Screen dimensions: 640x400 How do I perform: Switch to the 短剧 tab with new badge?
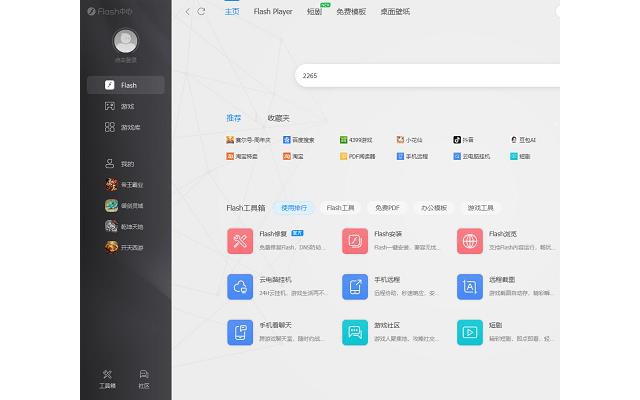315,12
